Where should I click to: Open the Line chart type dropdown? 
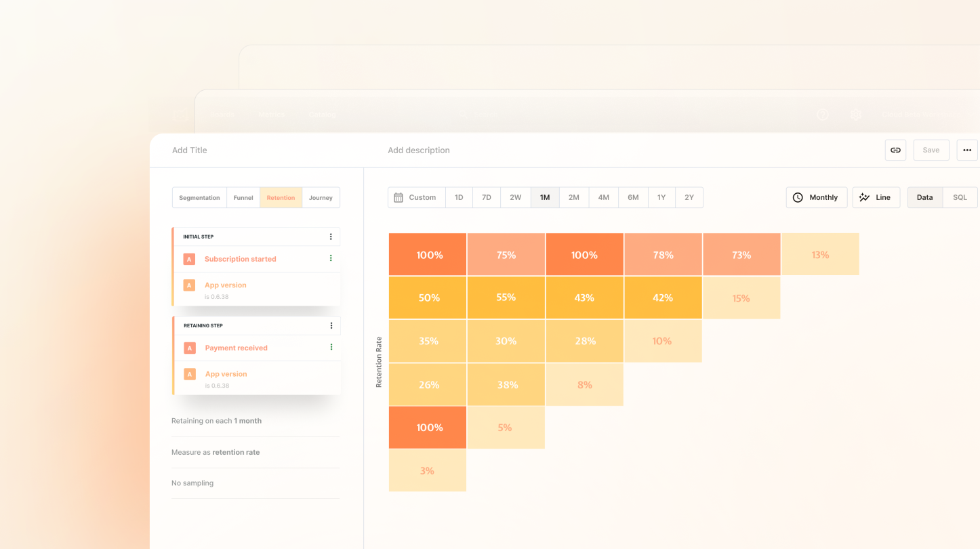coord(876,197)
